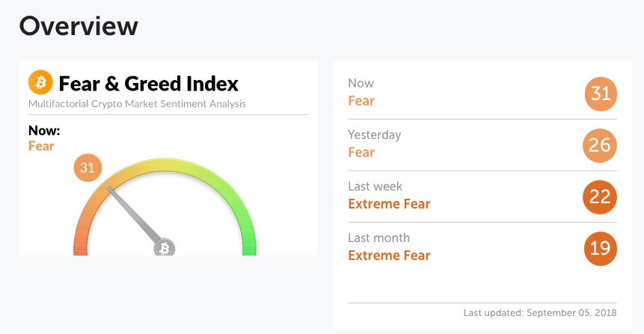Click the gray Bitcoin coin at gauge center
This screenshot has width=644, height=334.
165,247
